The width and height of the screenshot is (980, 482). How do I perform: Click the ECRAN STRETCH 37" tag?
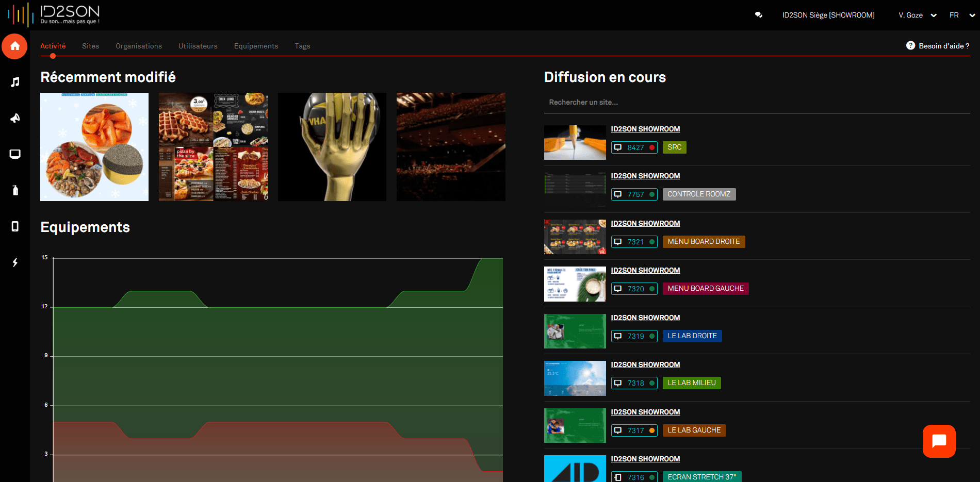(x=702, y=477)
